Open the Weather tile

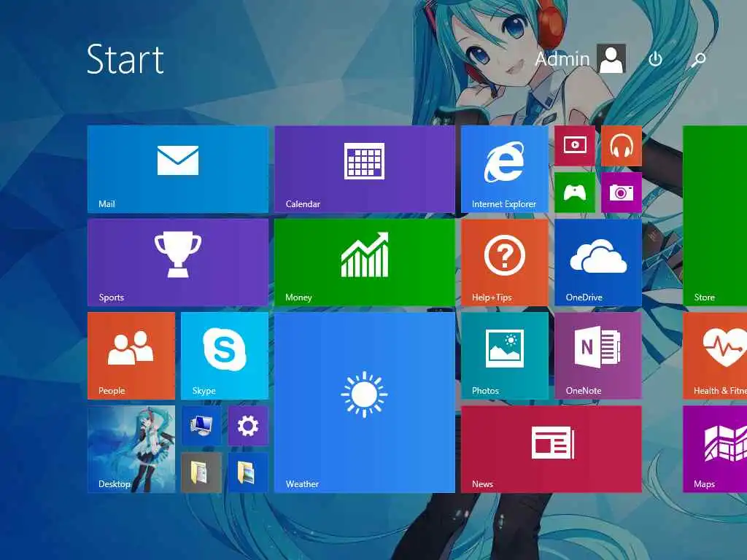pyautogui.click(x=365, y=402)
